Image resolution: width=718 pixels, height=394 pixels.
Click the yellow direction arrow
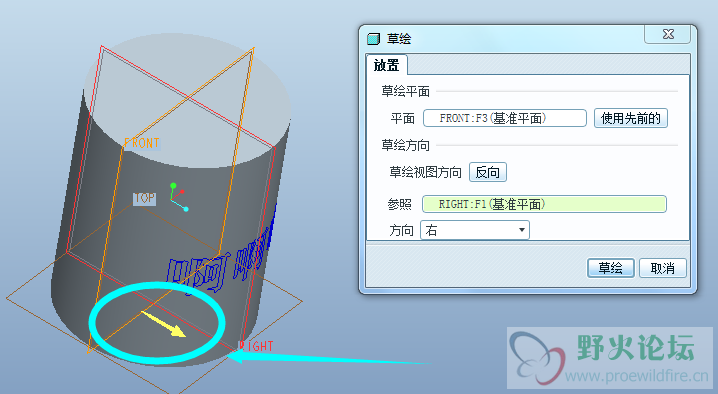coord(164,324)
